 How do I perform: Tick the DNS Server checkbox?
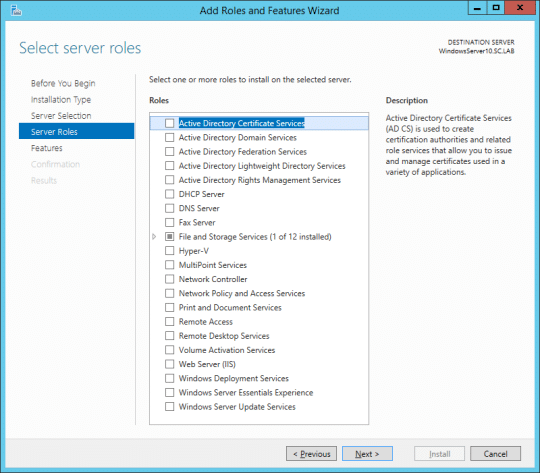[x=169, y=208]
